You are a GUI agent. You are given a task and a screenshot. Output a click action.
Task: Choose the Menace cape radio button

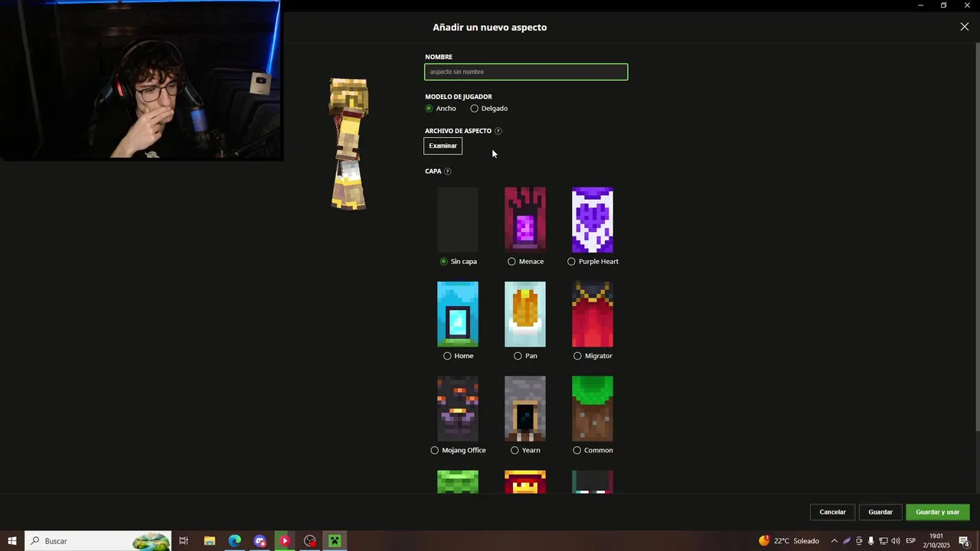point(511,262)
